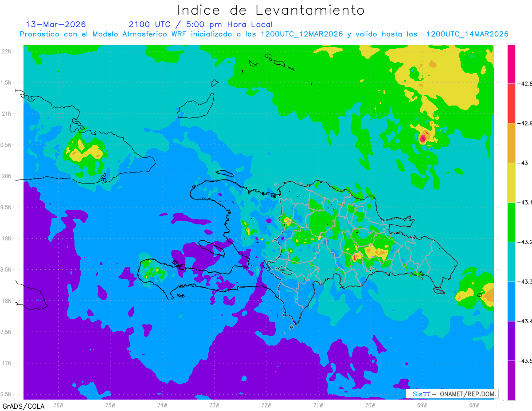The height and width of the screenshot is (411, 532).
Task: Pick the orange legend color segment
Action: point(511,143)
